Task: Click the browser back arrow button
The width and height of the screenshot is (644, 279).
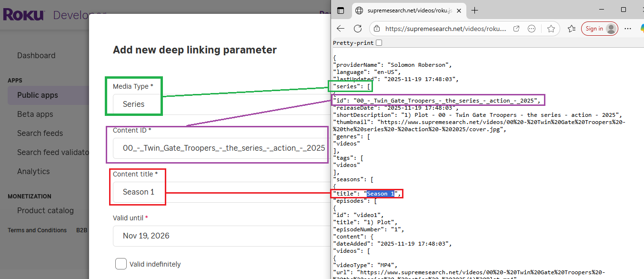Action: (341, 29)
